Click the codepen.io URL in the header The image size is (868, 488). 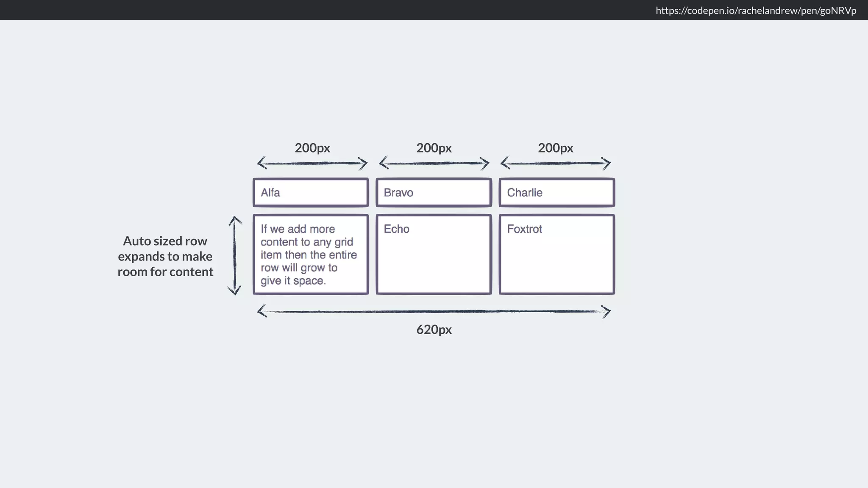coord(756,11)
